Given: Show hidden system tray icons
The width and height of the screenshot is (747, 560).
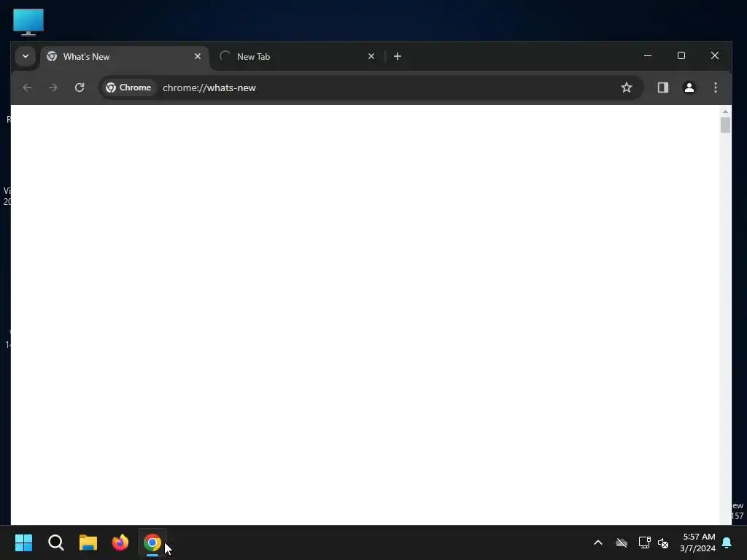Looking at the screenshot, I should (598, 542).
